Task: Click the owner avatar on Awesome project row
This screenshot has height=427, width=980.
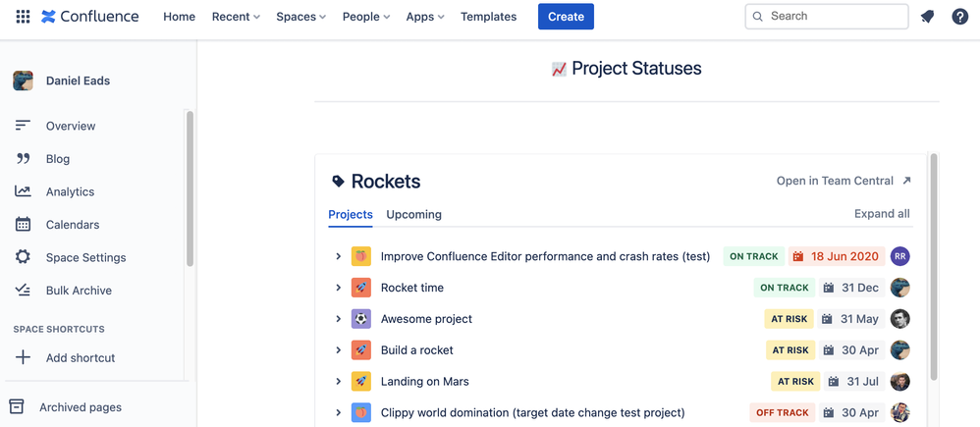Action: (x=900, y=319)
